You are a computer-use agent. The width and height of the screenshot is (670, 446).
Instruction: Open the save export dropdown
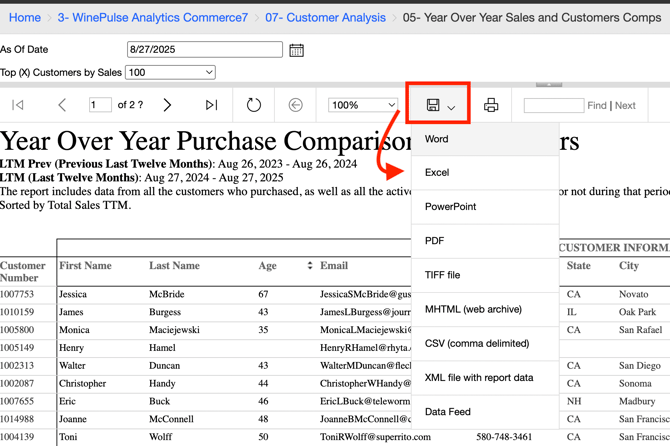[440, 105]
